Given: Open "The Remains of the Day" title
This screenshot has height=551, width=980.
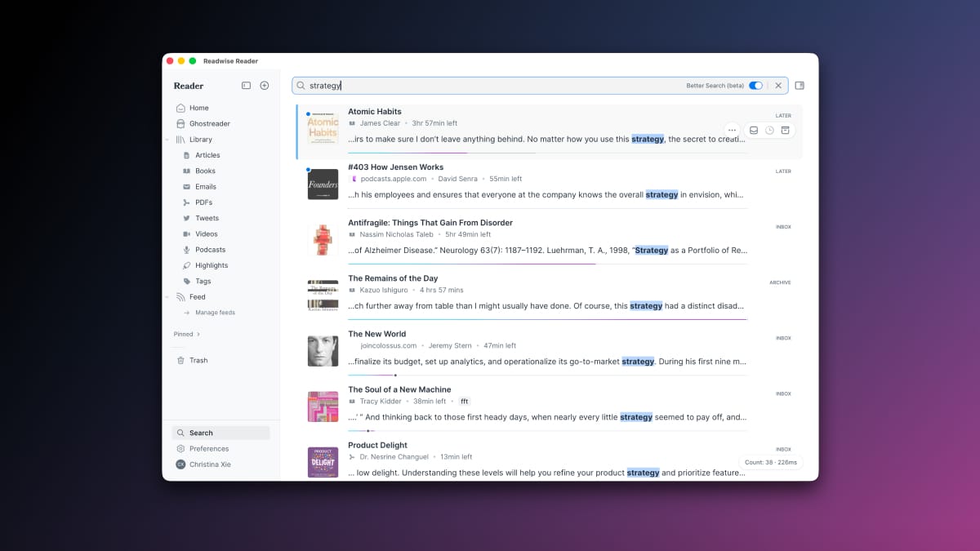Looking at the screenshot, I should pos(393,278).
